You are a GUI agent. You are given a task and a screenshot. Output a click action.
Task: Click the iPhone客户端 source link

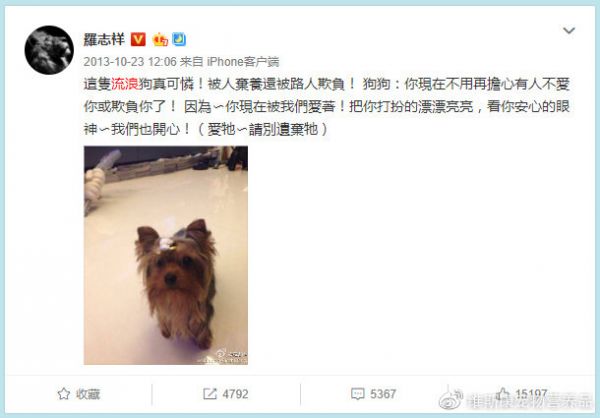point(243,62)
